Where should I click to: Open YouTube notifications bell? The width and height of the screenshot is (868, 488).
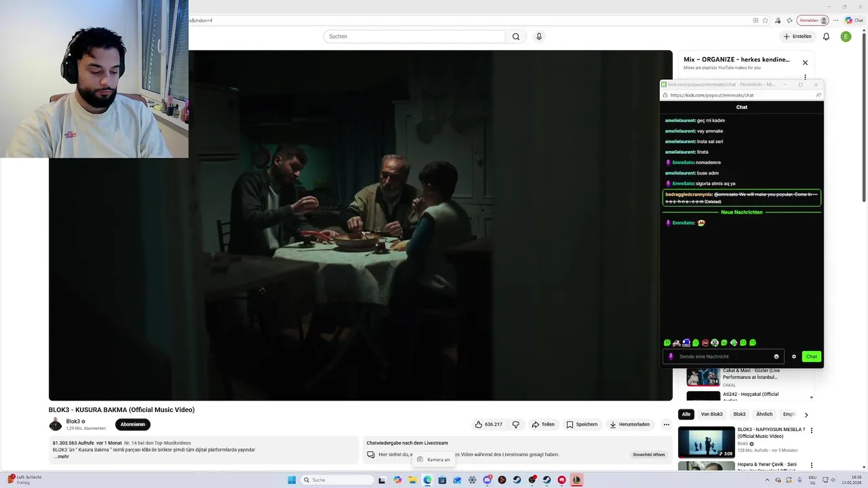[x=826, y=37]
